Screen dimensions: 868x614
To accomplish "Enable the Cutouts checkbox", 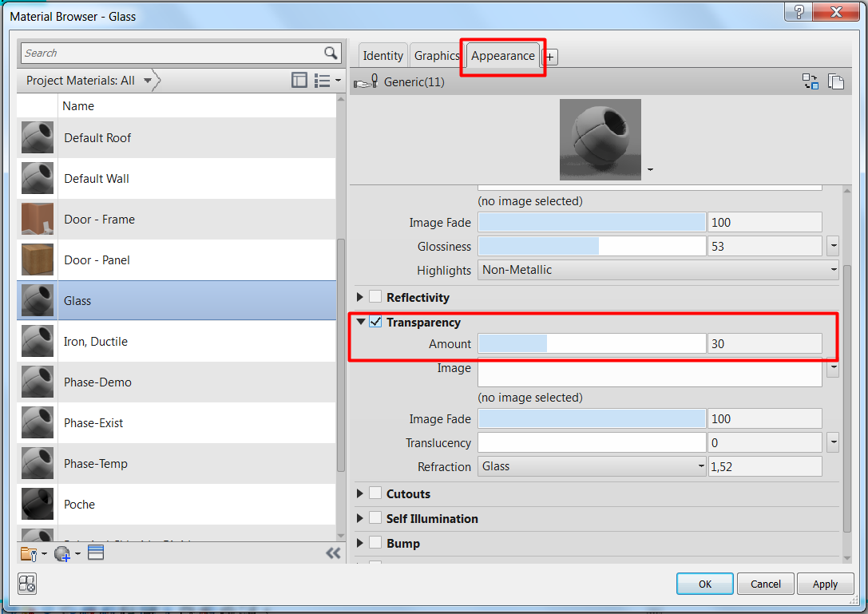I will (x=375, y=493).
